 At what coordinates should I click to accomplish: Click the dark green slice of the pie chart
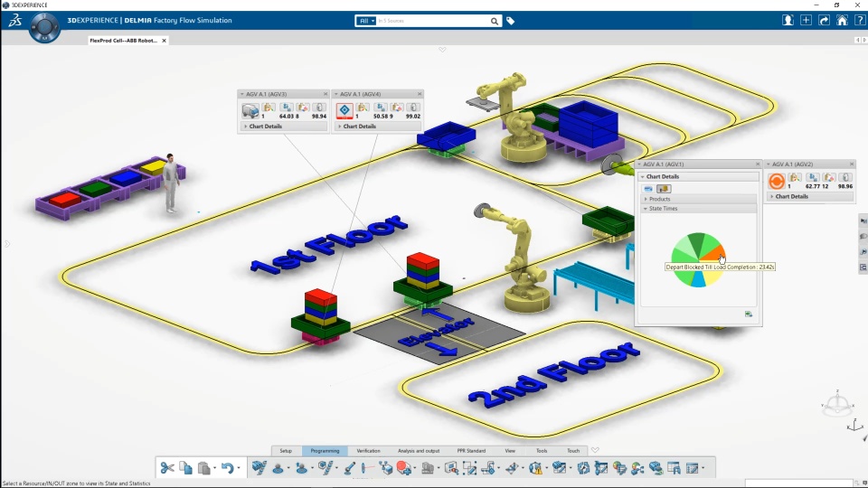coord(696,241)
